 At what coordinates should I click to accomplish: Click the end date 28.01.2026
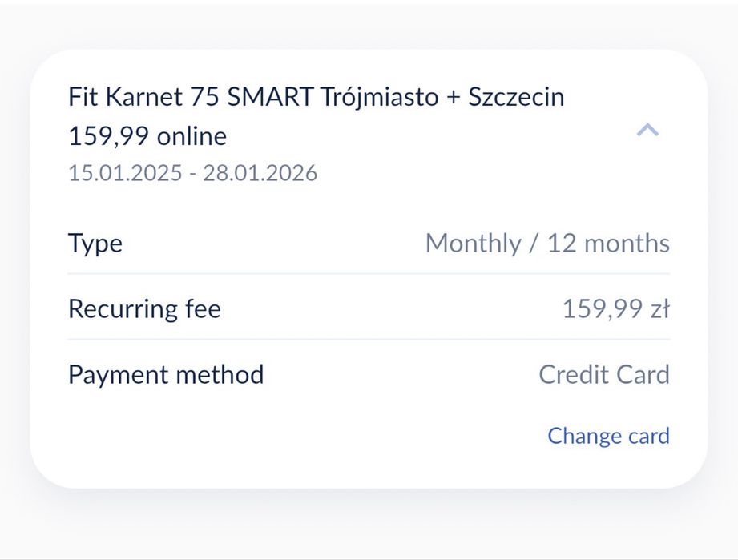click(x=260, y=172)
